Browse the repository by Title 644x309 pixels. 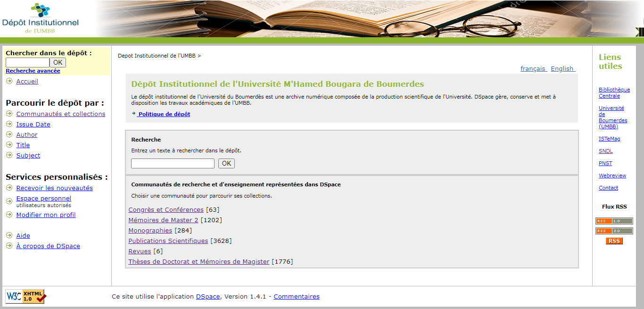click(x=23, y=145)
